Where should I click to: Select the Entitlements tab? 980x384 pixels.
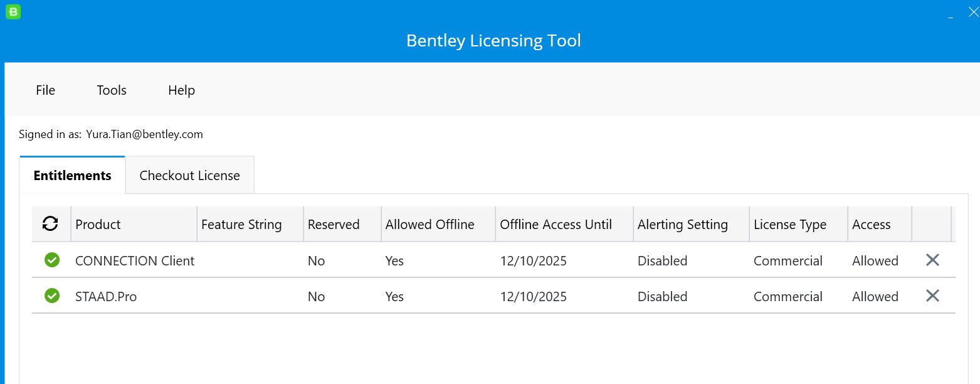(72, 176)
